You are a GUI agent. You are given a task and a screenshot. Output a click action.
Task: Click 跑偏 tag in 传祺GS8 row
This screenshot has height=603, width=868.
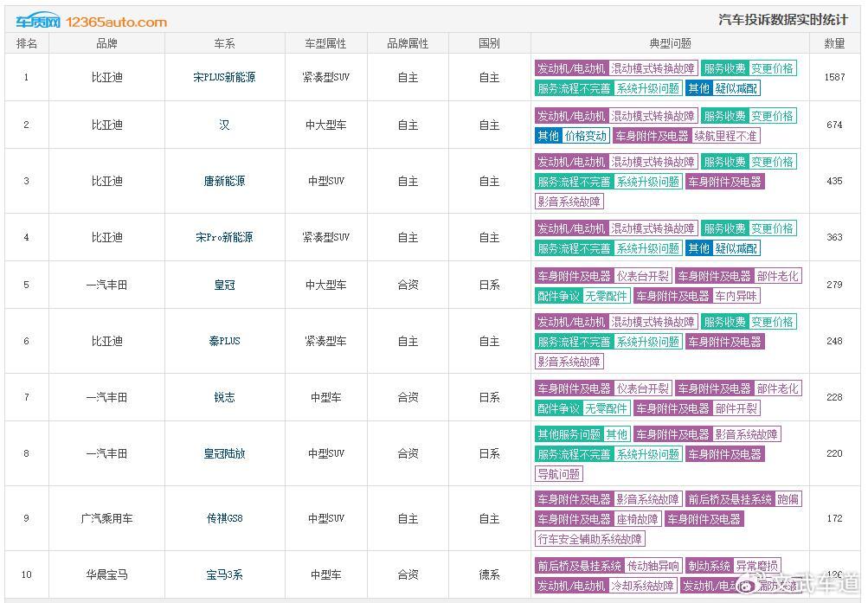(x=788, y=499)
